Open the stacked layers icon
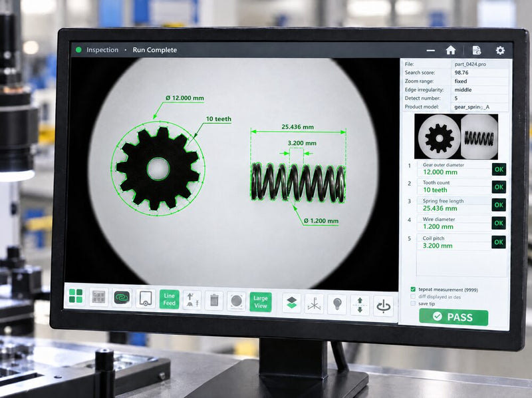Screen dimensions: 532x398 click(x=291, y=303)
